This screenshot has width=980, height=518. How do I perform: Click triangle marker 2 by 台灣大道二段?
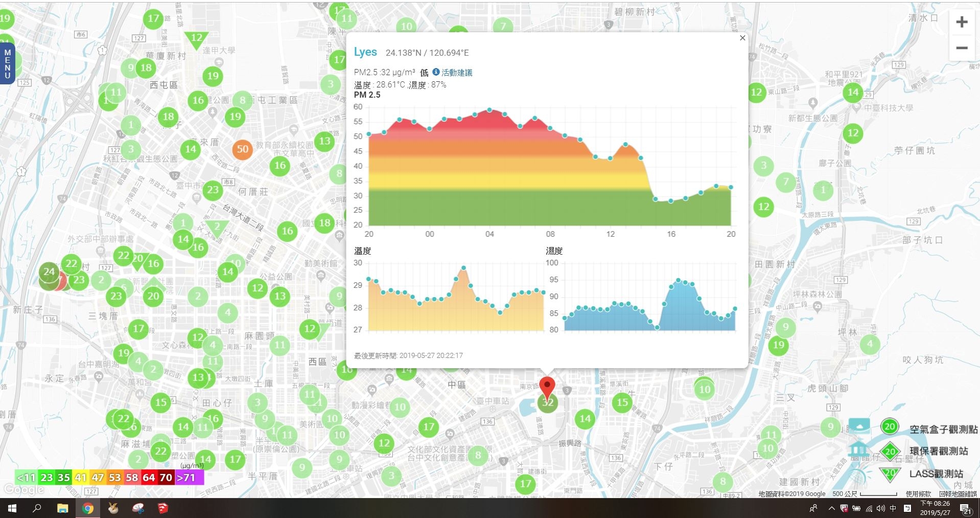click(x=217, y=228)
